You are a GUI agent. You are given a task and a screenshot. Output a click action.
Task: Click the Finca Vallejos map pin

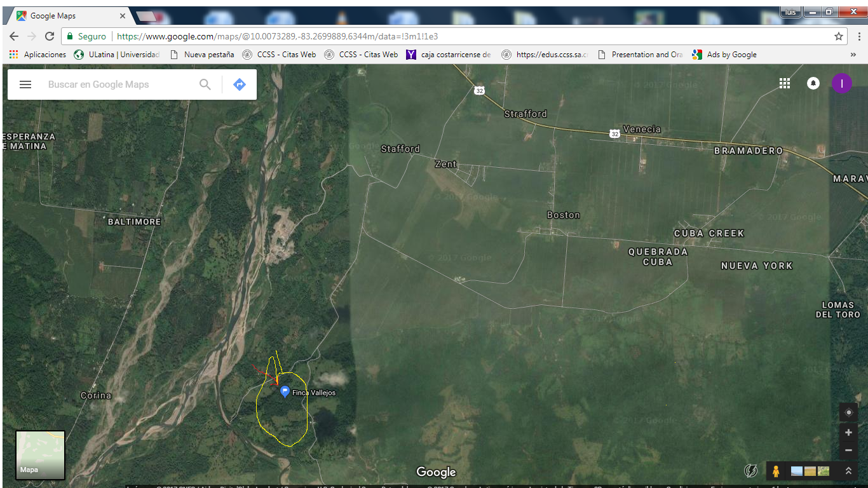285,391
